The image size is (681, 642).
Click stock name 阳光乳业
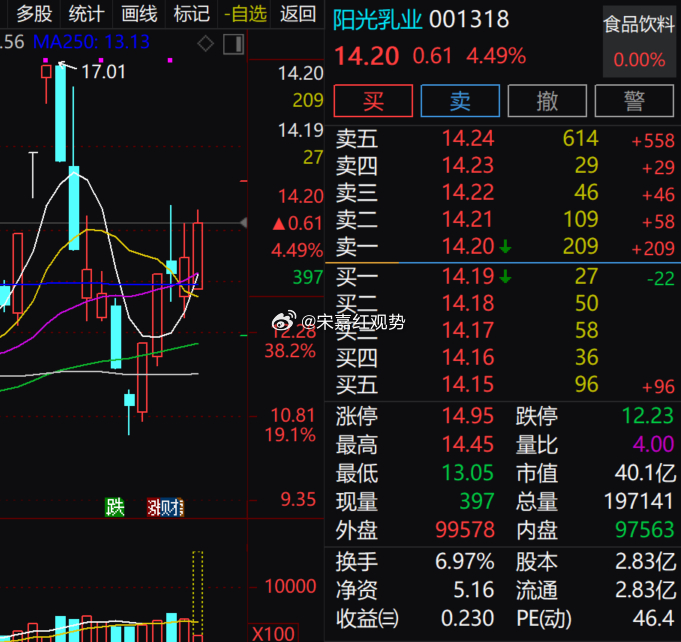(x=377, y=20)
